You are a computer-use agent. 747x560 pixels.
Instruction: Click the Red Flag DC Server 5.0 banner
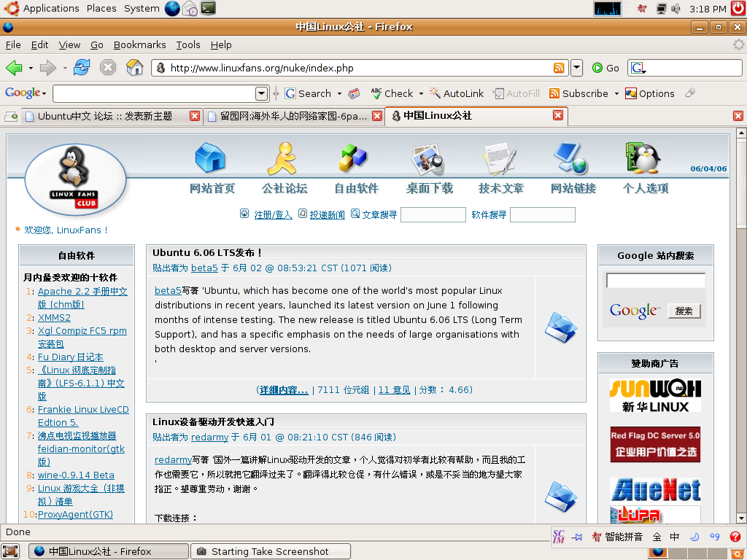click(x=655, y=444)
